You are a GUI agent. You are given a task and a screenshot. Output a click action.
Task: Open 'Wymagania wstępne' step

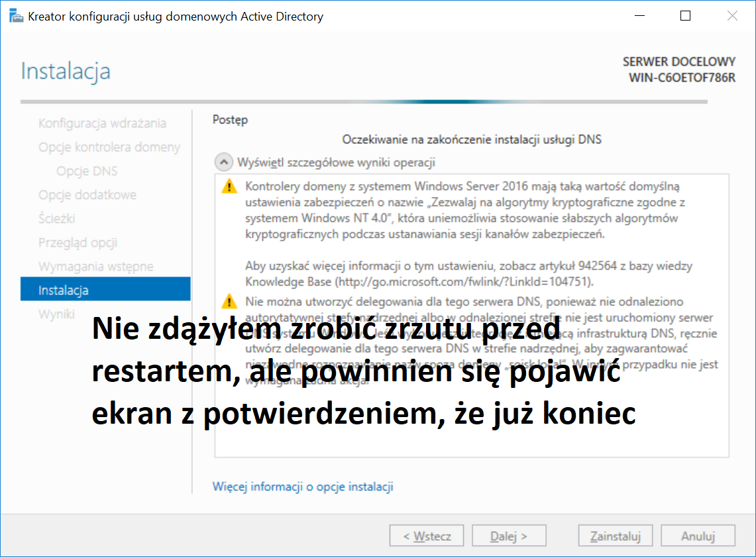96,266
